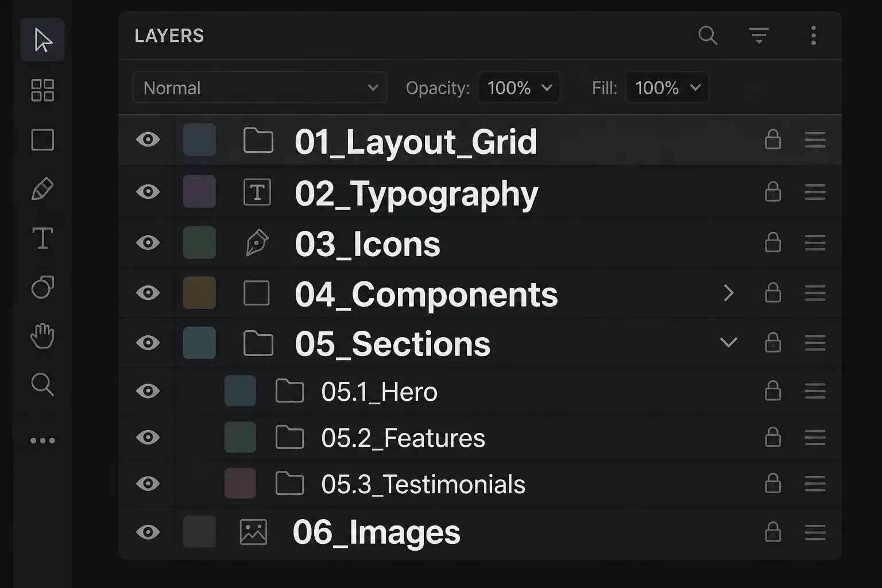Click the folder icon of 05_Sections
The width and height of the screenshot is (882, 588).
click(x=258, y=343)
